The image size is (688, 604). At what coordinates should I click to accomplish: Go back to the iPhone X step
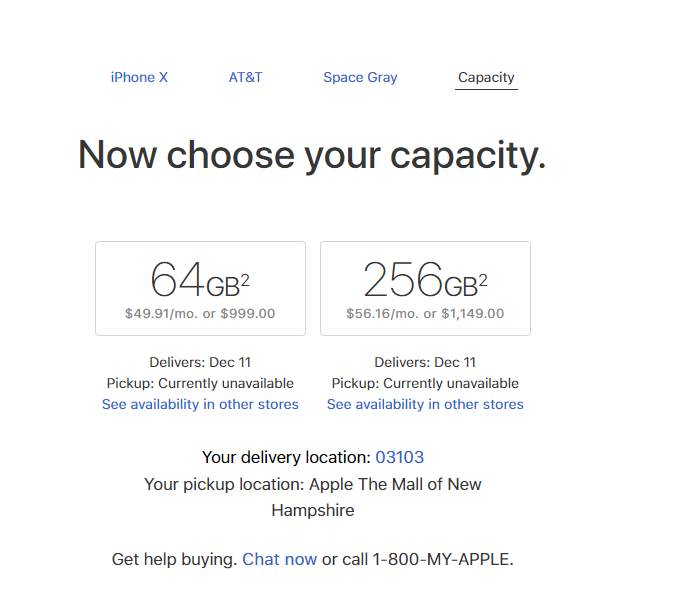pyautogui.click(x=139, y=77)
